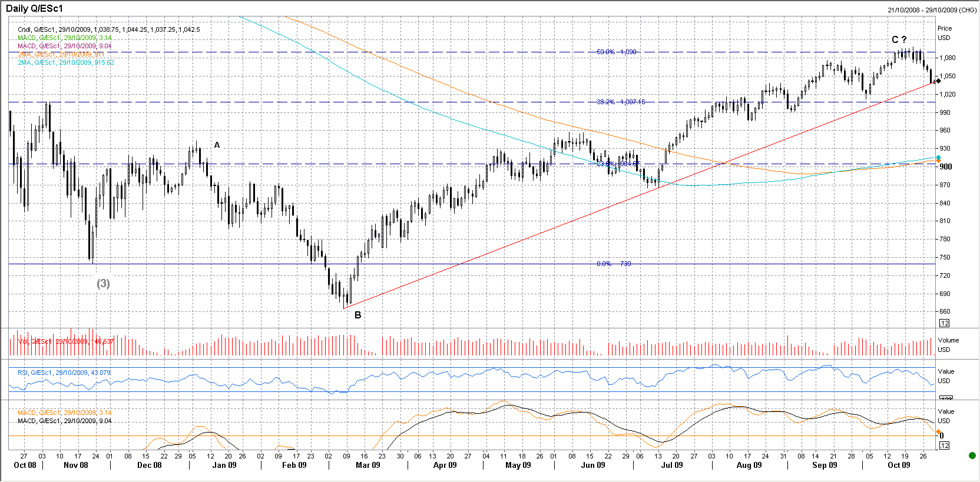Click the bold 900 price axis label
Viewport: 980px width, 482px height.
pos(946,167)
